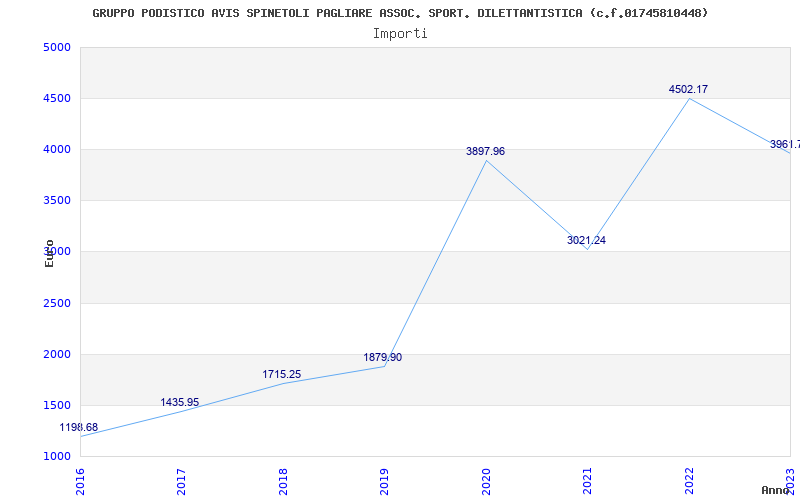Click the y-axis value 1500

[57, 406]
